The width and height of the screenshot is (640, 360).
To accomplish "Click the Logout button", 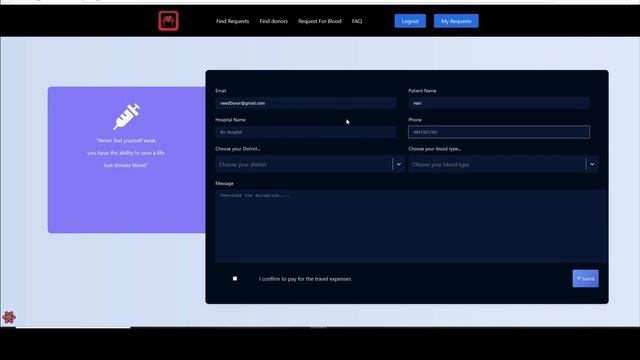I will [410, 21].
